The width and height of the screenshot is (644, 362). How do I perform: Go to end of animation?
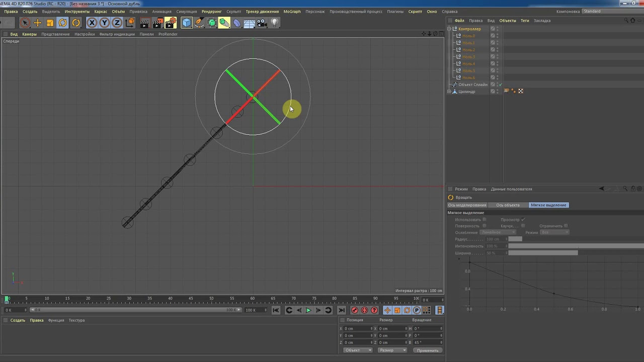click(342, 310)
